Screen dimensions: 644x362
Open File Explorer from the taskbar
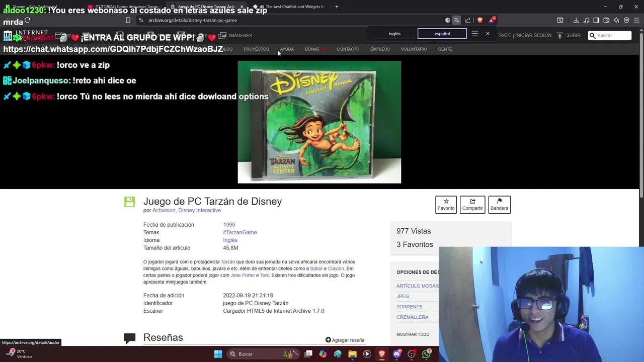(x=353, y=354)
